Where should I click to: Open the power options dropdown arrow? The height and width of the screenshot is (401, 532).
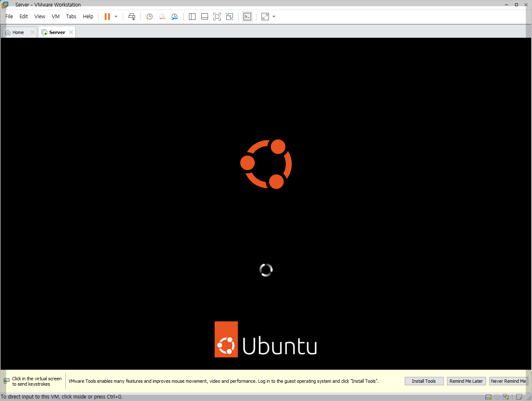coord(116,17)
